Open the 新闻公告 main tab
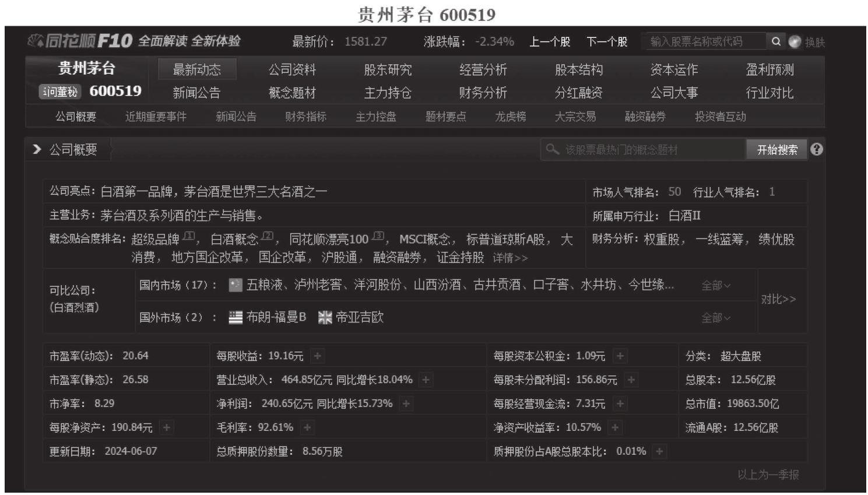Viewport: 868px width, 495px height. [x=197, y=93]
